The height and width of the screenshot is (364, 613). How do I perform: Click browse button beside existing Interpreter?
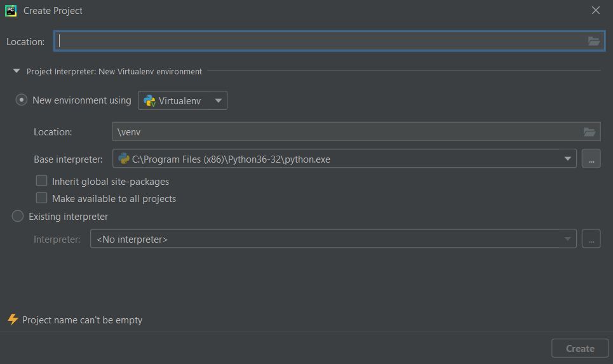click(591, 239)
